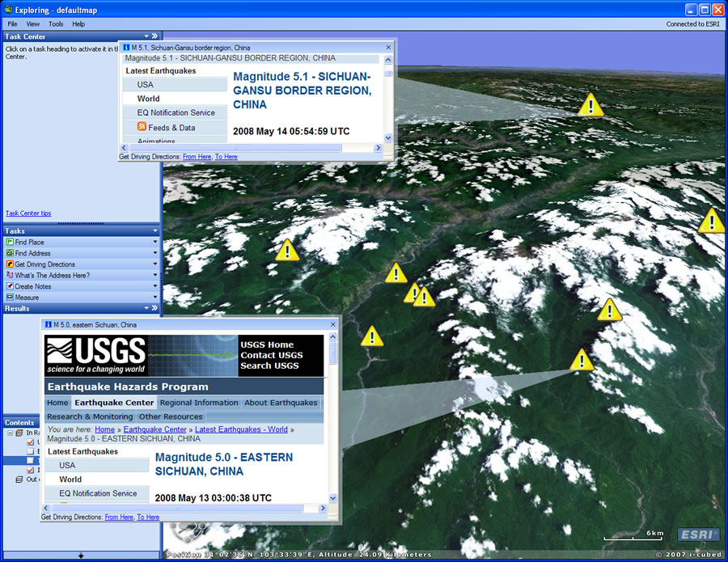Click the double-chevron in Results header
The image size is (728, 562).
[x=154, y=307]
